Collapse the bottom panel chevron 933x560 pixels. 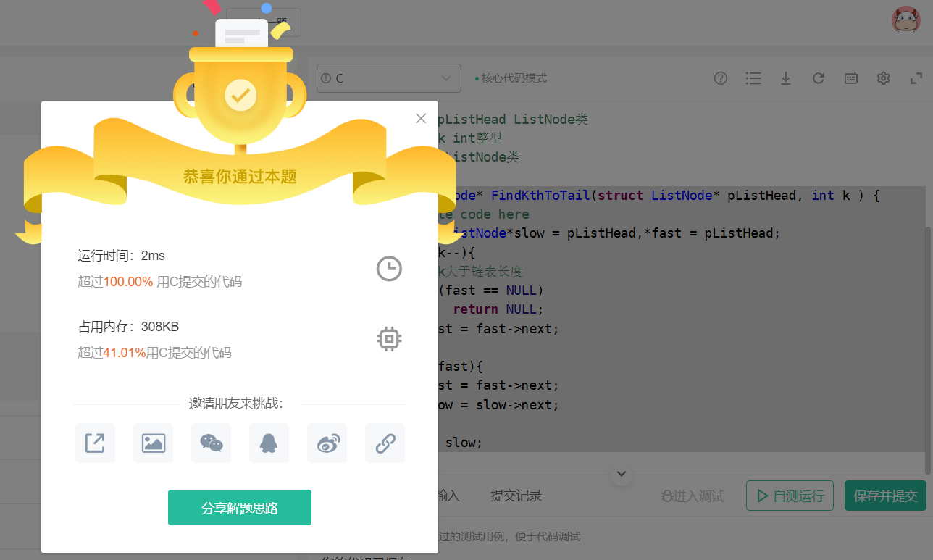[x=622, y=475]
